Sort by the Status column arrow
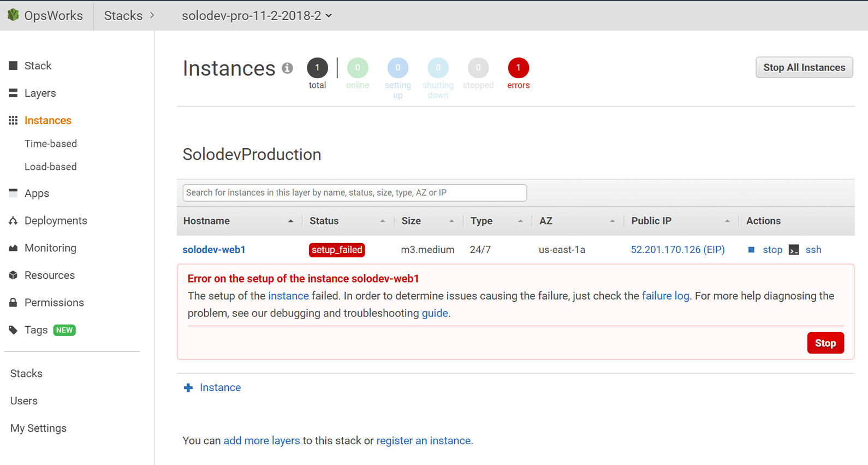The height and width of the screenshot is (465, 868). click(382, 221)
